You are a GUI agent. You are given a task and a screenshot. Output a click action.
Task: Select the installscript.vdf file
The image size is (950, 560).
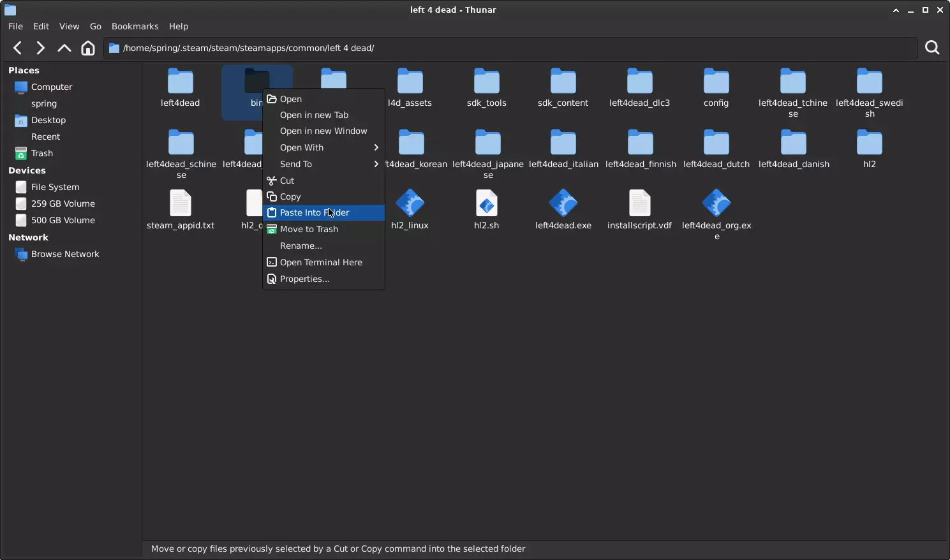pos(639,205)
